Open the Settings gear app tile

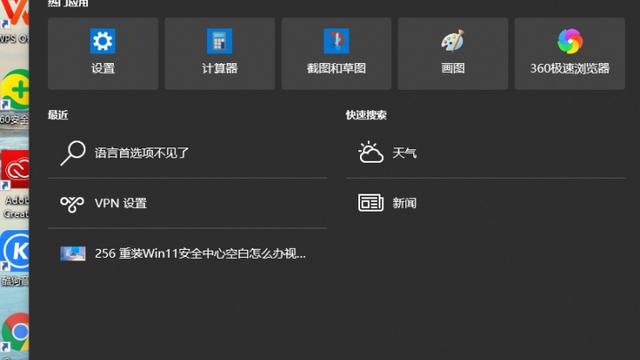103,53
